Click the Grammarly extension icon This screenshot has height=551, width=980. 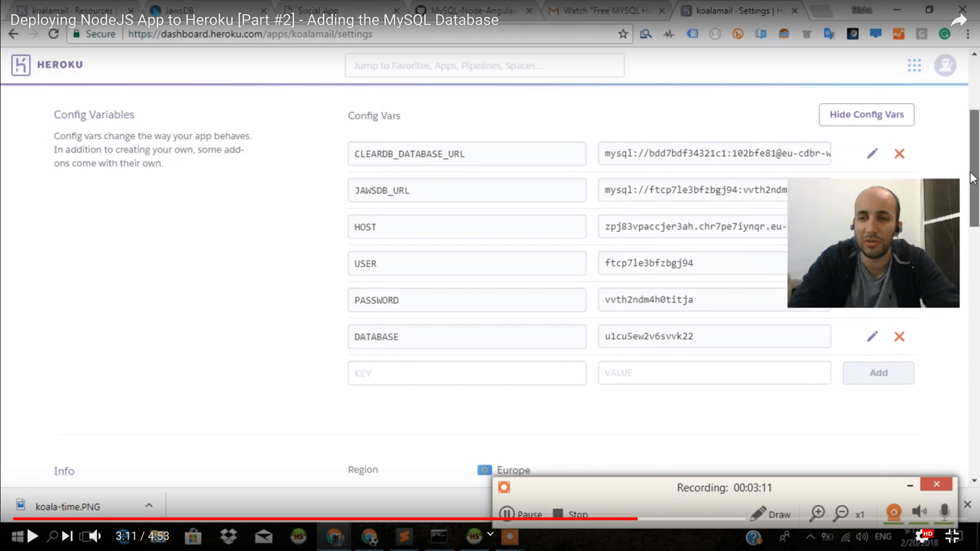945,34
